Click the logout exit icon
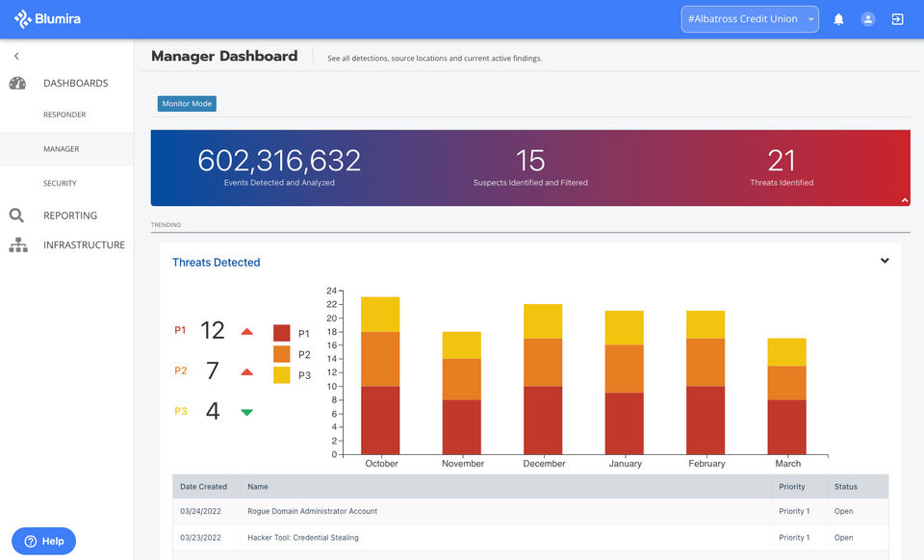The width and height of the screenshot is (924, 560). (x=897, y=19)
